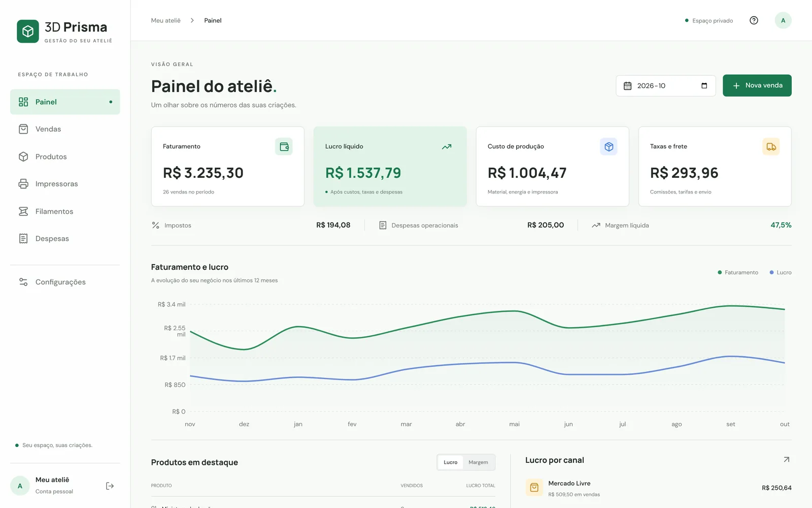812x508 pixels.
Task: Open Despesas in the sidebar
Action: [65, 239]
